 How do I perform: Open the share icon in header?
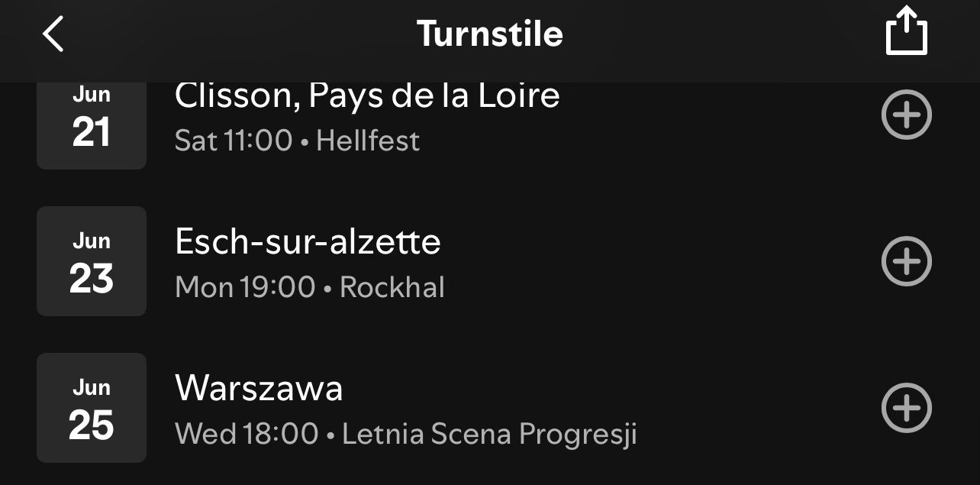click(907, 31)
